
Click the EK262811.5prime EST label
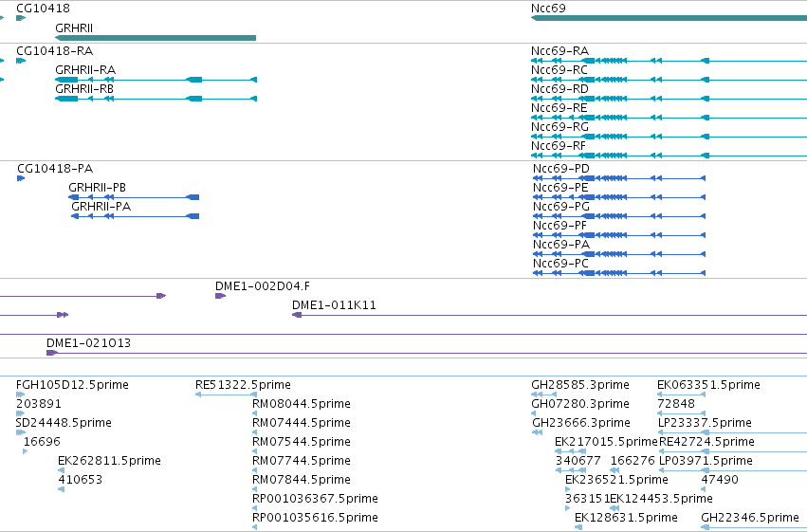(x=110, y=461)
